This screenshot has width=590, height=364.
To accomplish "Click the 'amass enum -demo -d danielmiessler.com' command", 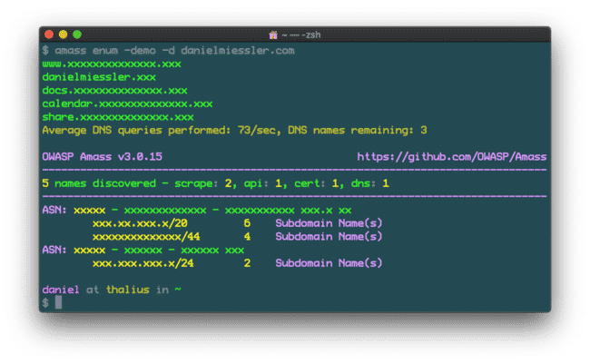I will click(174, 51).
